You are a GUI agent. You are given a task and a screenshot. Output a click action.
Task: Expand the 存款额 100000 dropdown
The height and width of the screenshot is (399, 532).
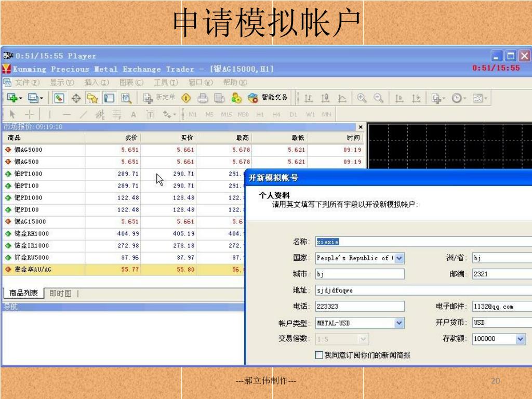coord(520,339)
